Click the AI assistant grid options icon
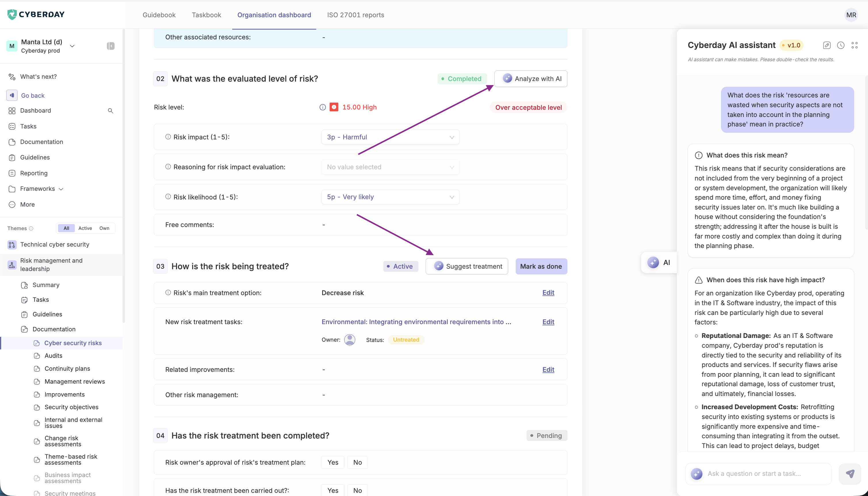The height and width of the screenshot is (496, 868). (x=854, y=45)
